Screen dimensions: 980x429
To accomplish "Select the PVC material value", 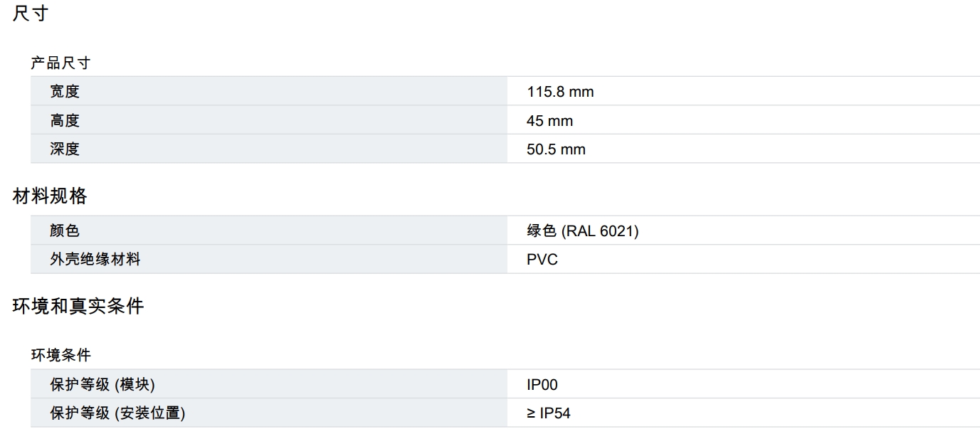I will click(542, 260).
